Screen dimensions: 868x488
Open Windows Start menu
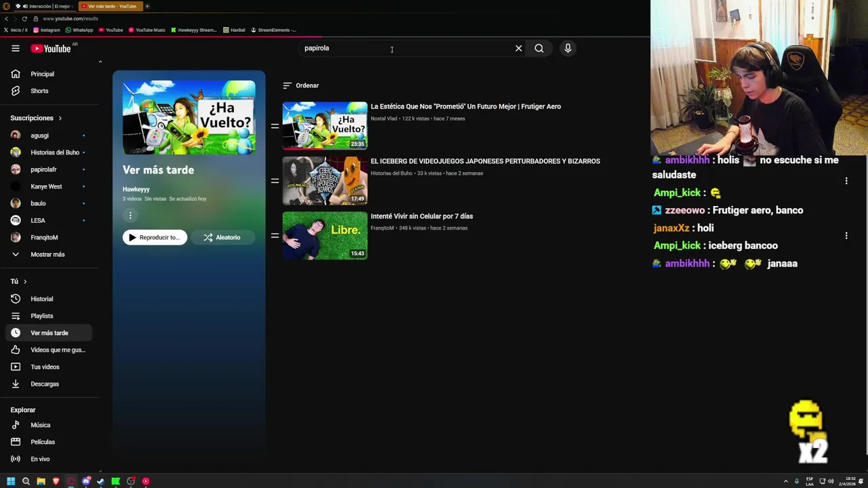point(11,481)
